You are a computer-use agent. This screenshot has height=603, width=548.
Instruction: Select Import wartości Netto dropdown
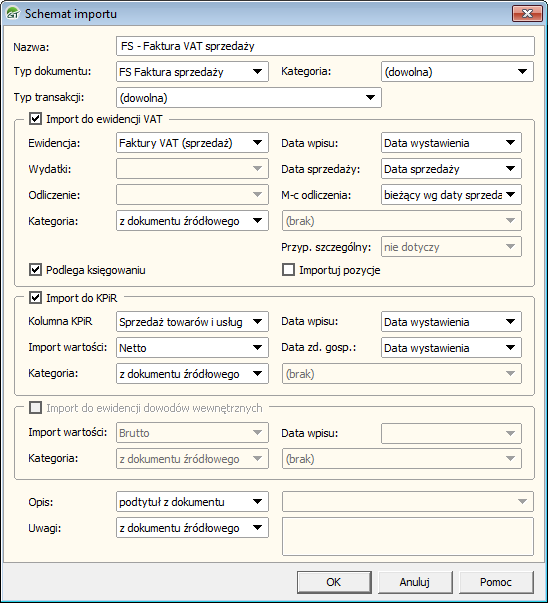(192, 348)
